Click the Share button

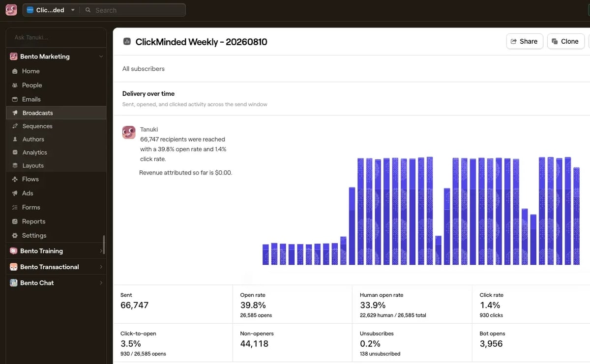pos(525,41)
